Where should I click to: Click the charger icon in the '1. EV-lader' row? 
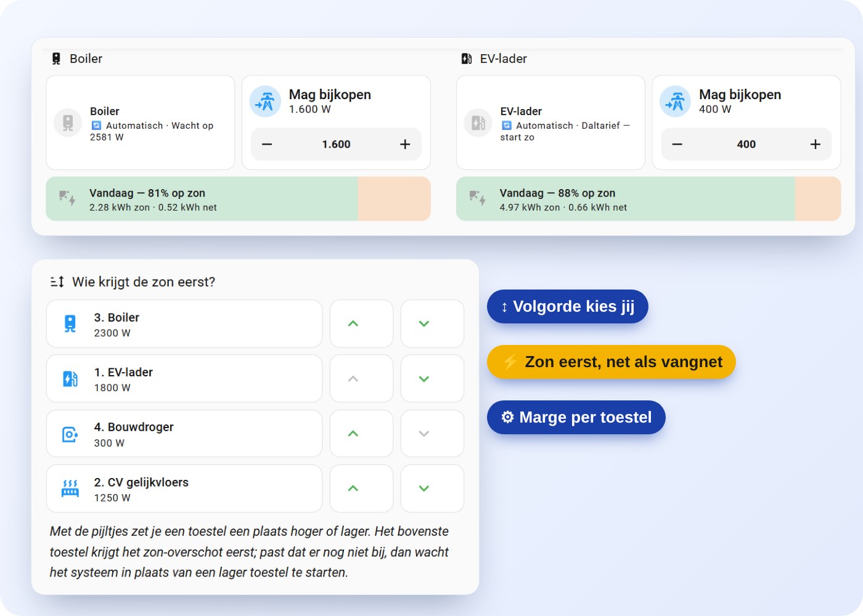coord(70,379)
